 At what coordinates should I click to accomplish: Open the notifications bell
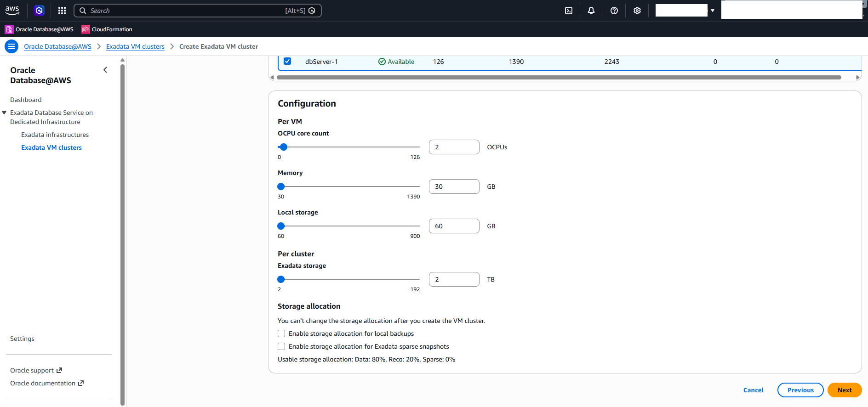click(x=591, y=11)
